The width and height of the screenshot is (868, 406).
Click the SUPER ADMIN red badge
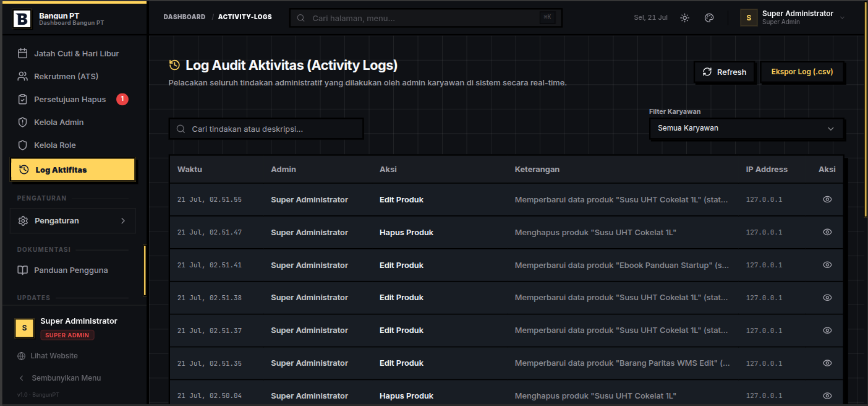pyautogui.click(x=67, y=335)
